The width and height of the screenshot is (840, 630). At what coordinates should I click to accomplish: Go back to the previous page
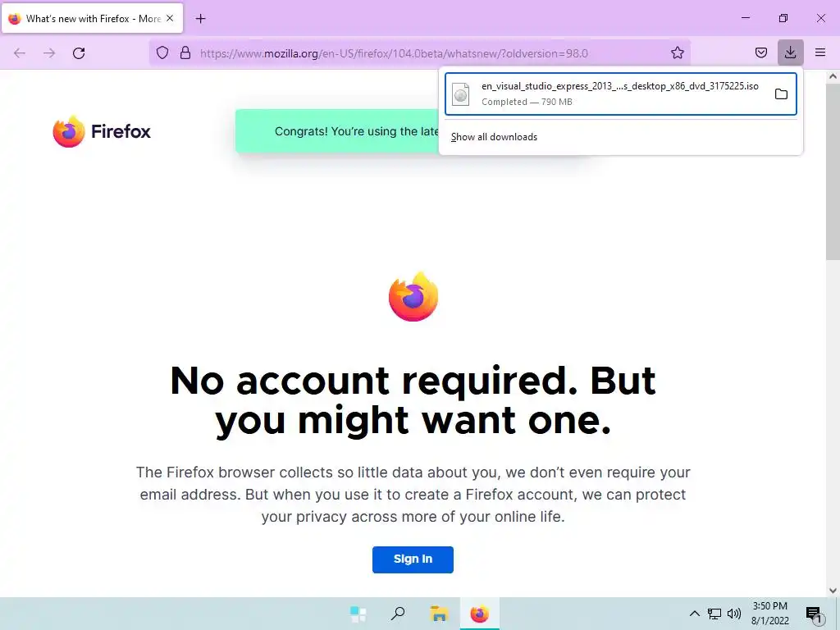20,53
